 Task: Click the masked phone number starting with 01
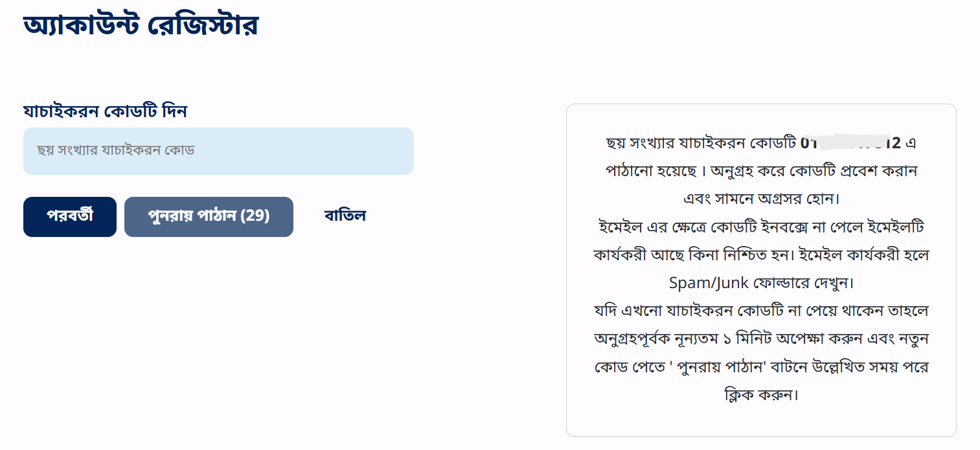(850, 143)
